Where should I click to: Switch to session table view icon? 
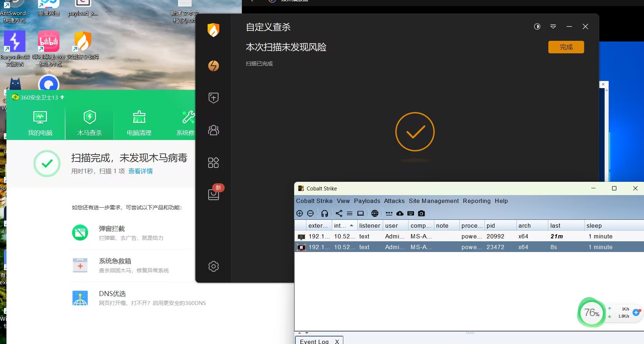350,213
